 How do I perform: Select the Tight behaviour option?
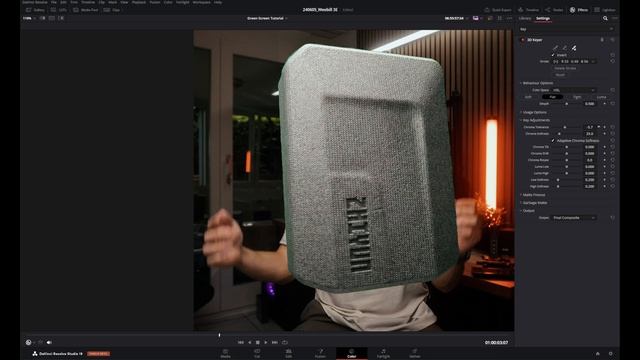click(x=577, y=97)
